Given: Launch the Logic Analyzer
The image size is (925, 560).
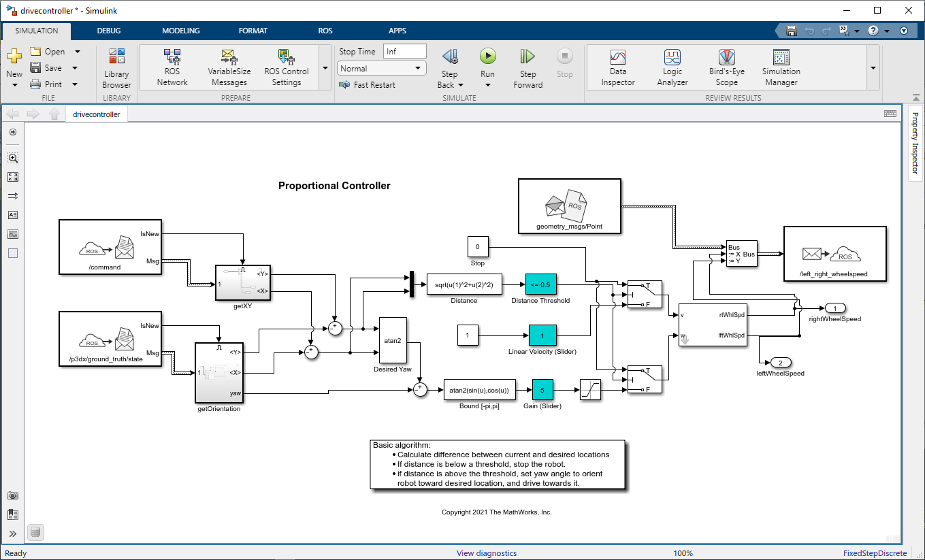Looking at the screenshot, I should (x=672, y=68).
